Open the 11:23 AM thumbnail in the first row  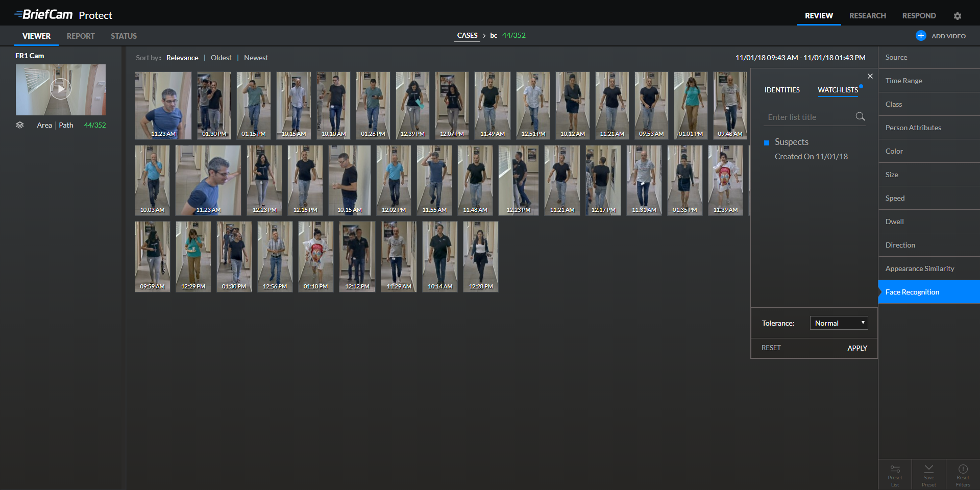(x=163, y=105)
